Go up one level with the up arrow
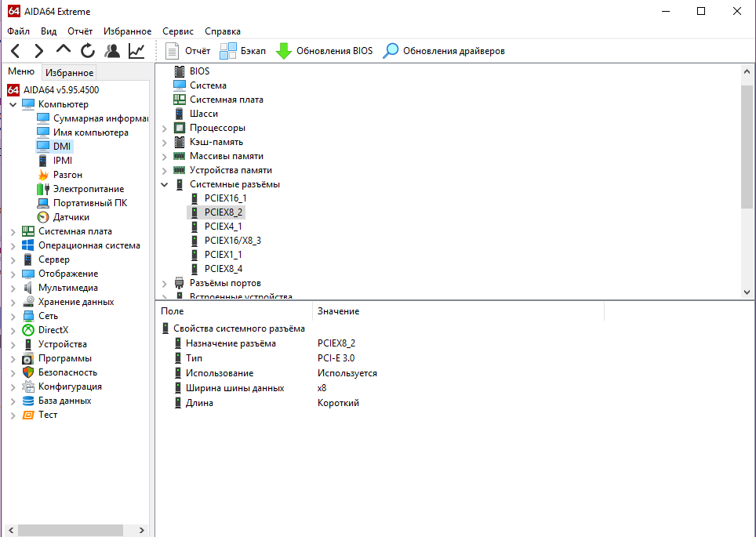The image size is (756, 537). (64, 49)
